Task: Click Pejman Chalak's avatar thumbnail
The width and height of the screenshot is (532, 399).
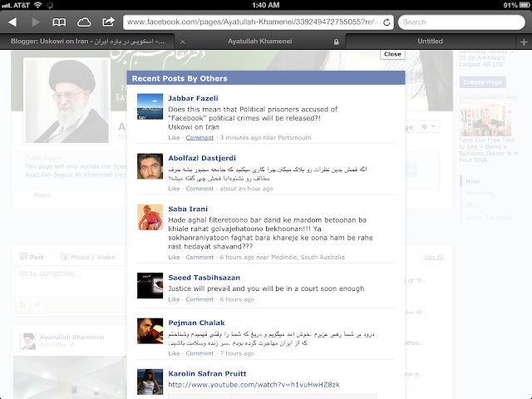Action: point(150,331)
